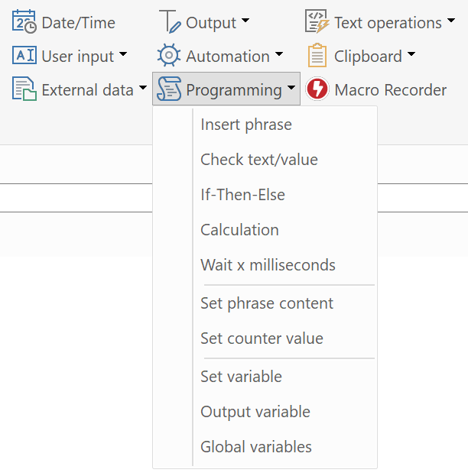The image size is (468, 476).
Task: Click the Automation label
Action: click(x=228, y=57)
